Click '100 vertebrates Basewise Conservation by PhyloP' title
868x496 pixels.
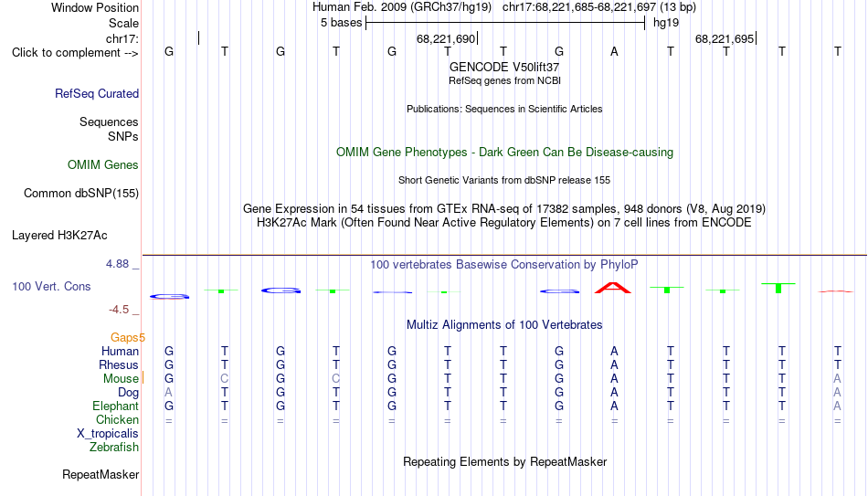click(504, 265)
